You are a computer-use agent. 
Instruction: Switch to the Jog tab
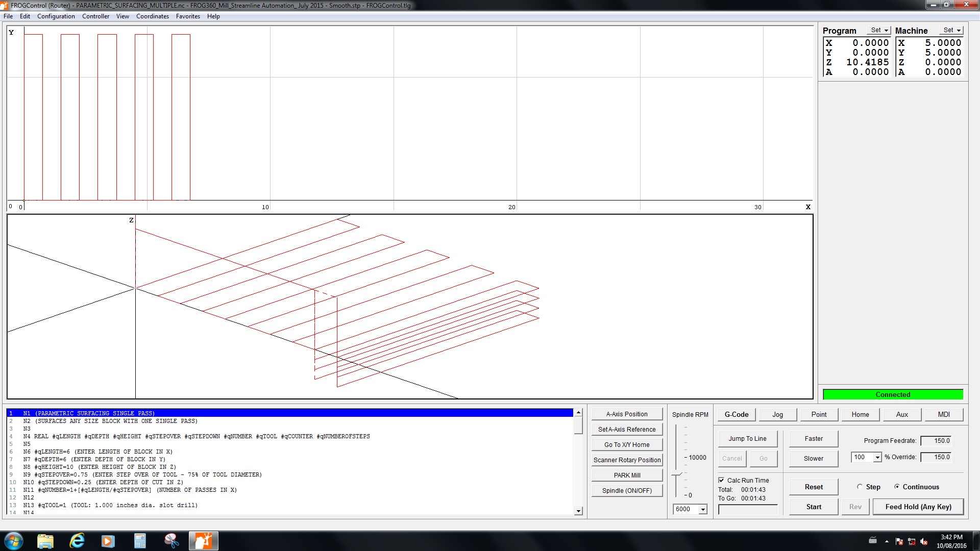[x=777, y=414]
